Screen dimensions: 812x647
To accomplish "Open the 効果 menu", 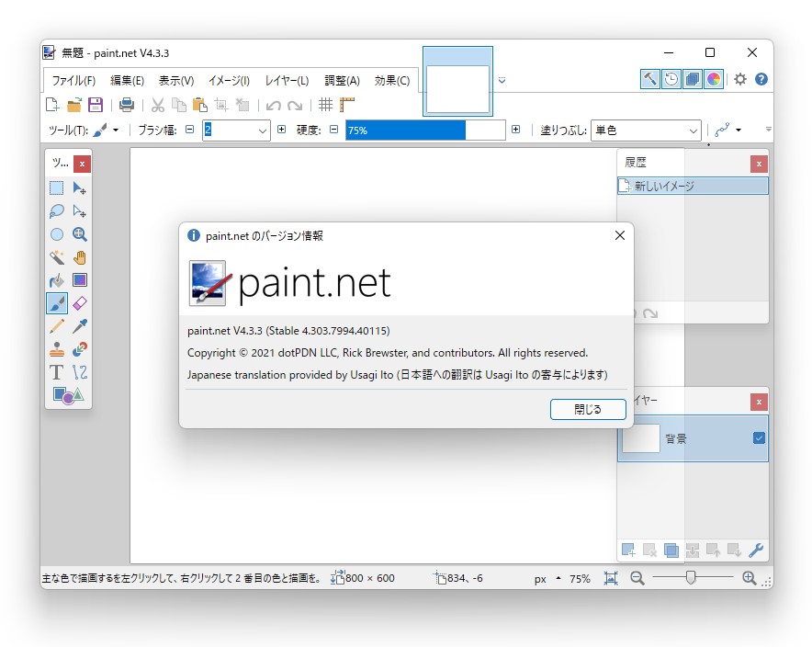I will pyautogui.click(x=392, y=80).
